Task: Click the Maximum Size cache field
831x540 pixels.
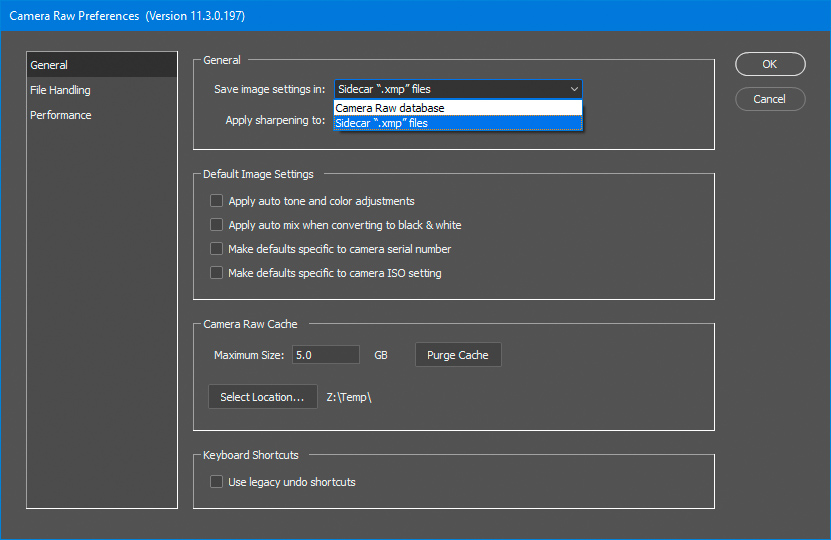Action: (x=326, y=355)
